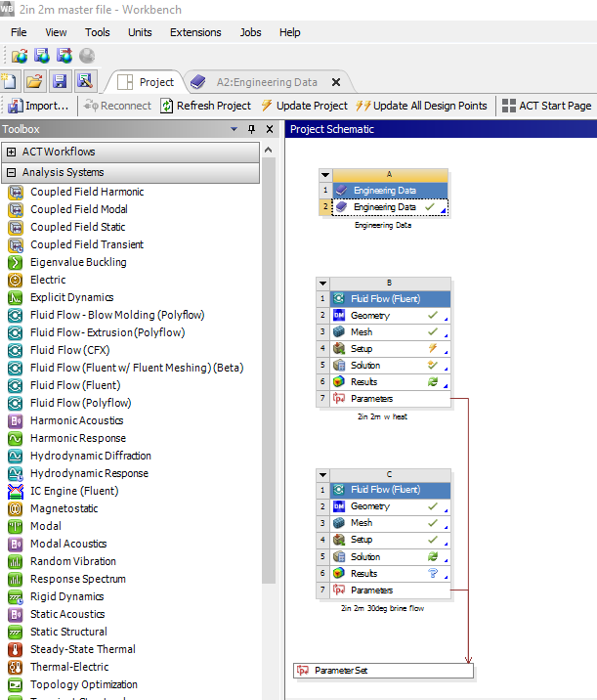The height and width of the screenshot is (700, 597).
Task: Click the Update Project button
Action: coord(303,106)
